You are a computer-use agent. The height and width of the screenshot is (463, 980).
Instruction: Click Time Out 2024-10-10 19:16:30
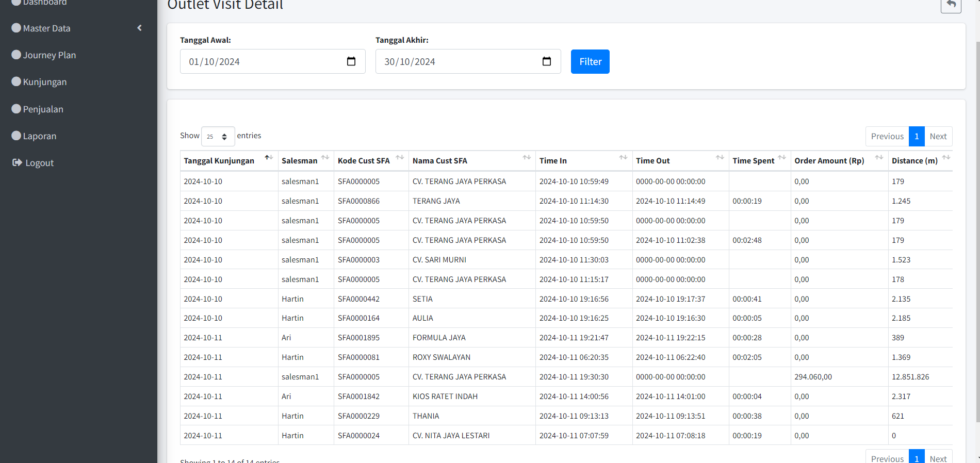pyautogui.click(x=671, y=318)
